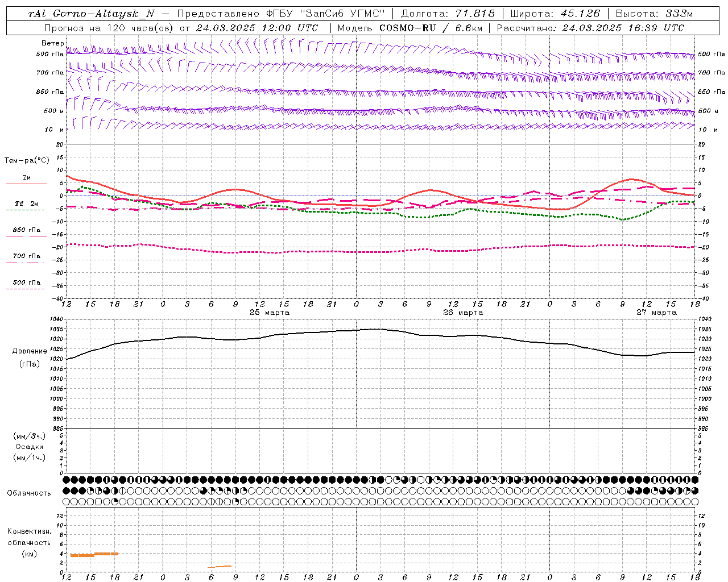
Task: Click the (гПа) pressure unit label
Action: 29,364
